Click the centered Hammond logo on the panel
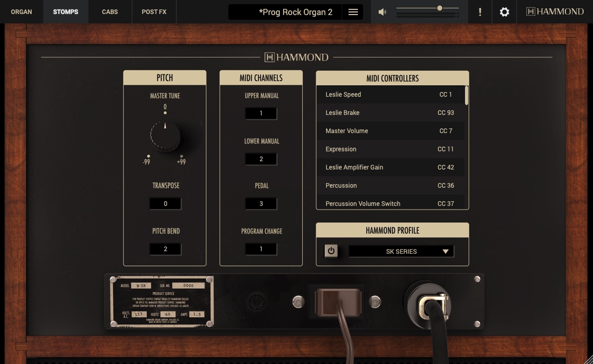 [296, 57]
